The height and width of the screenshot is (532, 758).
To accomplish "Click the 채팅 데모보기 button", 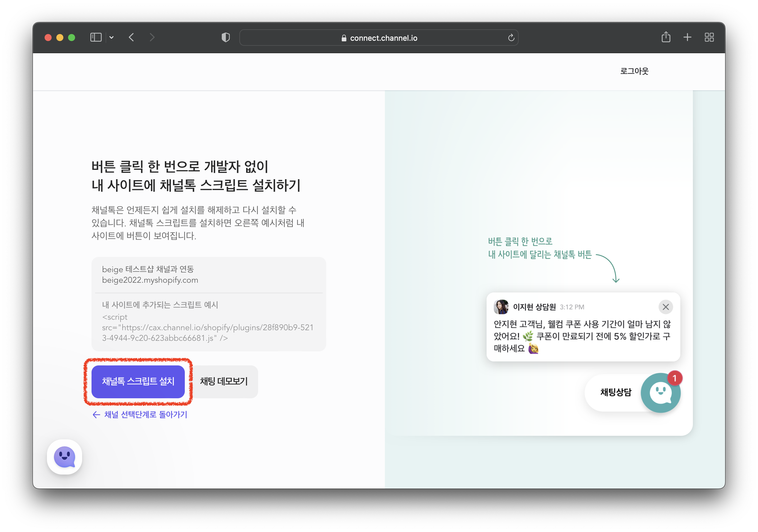I will coord(224,382).
